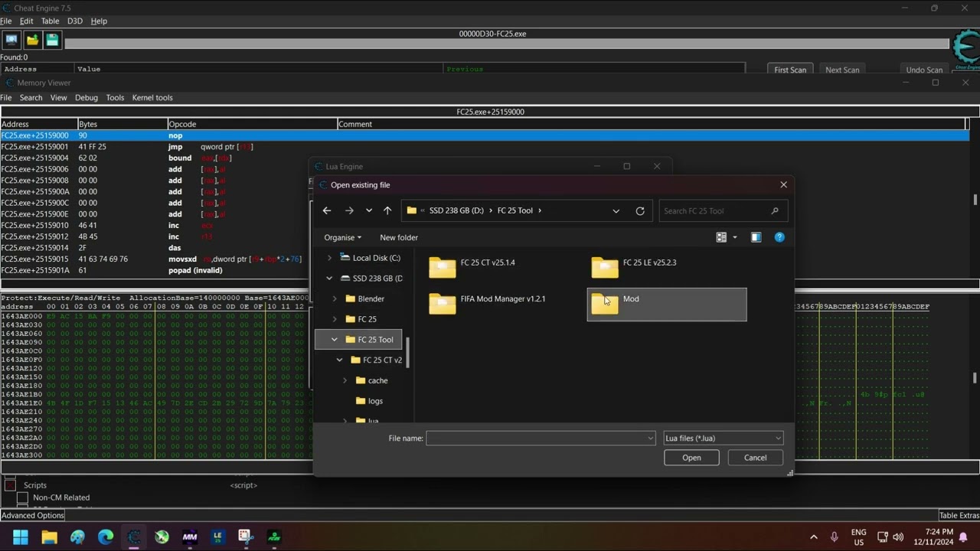Click the Table Extras button
Image resolution: width=980 pixels, height=551 pixels.
click(959, 515)
